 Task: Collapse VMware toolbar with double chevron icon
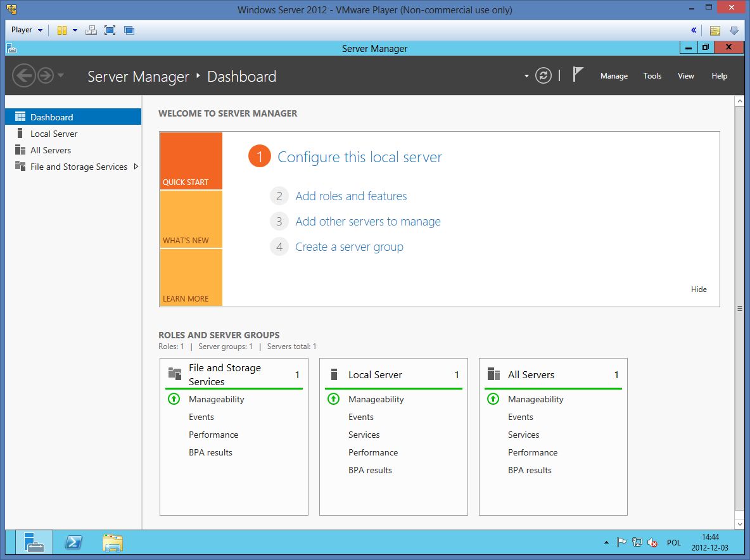point(694,30)
